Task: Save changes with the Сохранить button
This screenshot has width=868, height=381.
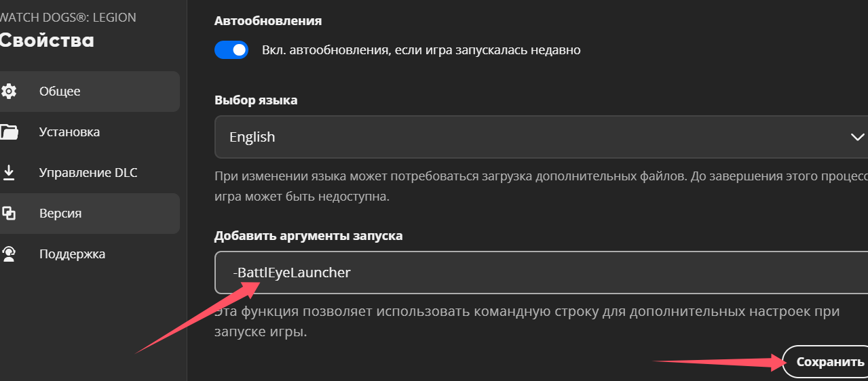Action: tap(827, 362)
